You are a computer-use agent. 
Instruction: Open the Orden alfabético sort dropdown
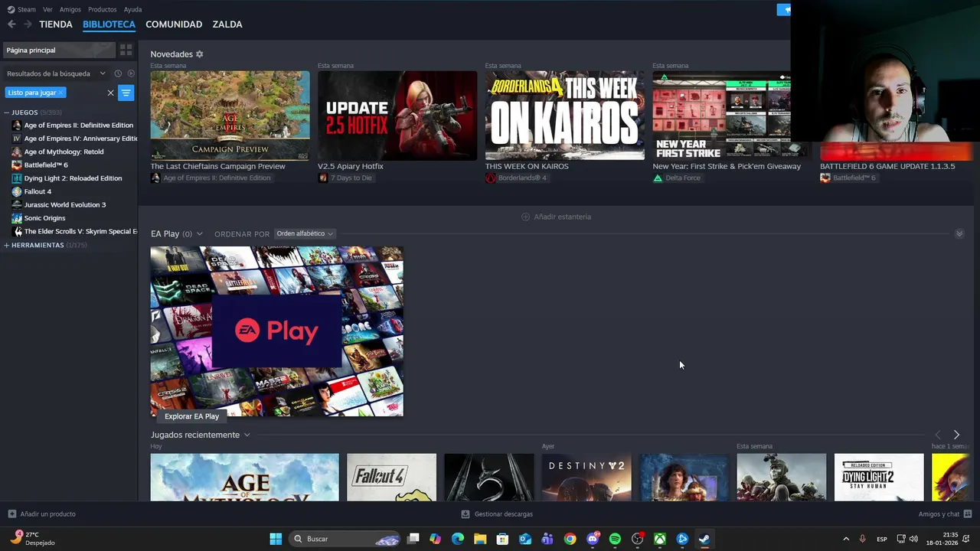(305, 233)
